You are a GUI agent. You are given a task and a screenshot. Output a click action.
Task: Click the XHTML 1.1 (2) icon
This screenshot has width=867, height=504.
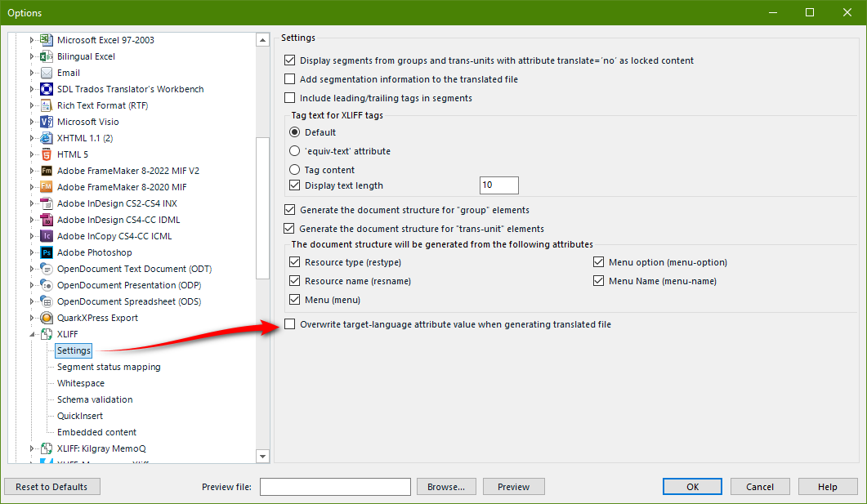47,137
